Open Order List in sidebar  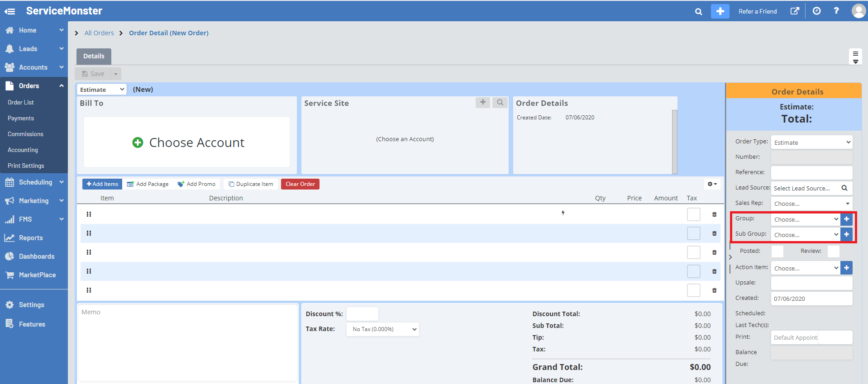(x=21, y=103)
